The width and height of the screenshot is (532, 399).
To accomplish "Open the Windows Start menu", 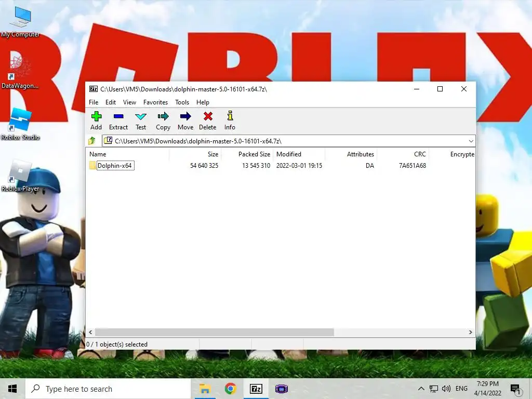I will pos(12,389).
